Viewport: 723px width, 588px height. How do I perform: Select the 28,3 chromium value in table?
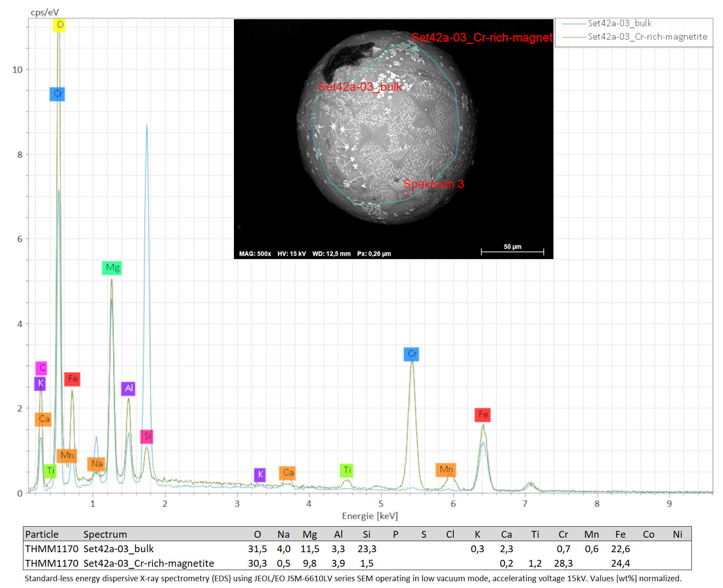[563, 563]
